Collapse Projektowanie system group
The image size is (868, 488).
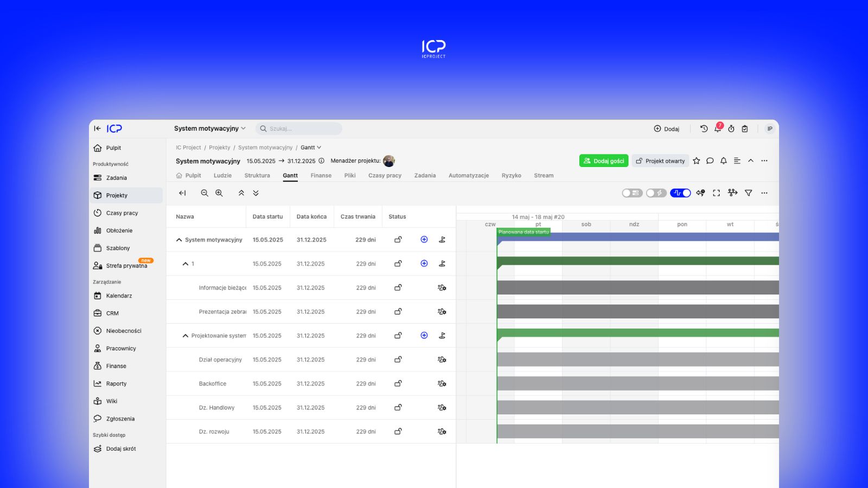186,336
